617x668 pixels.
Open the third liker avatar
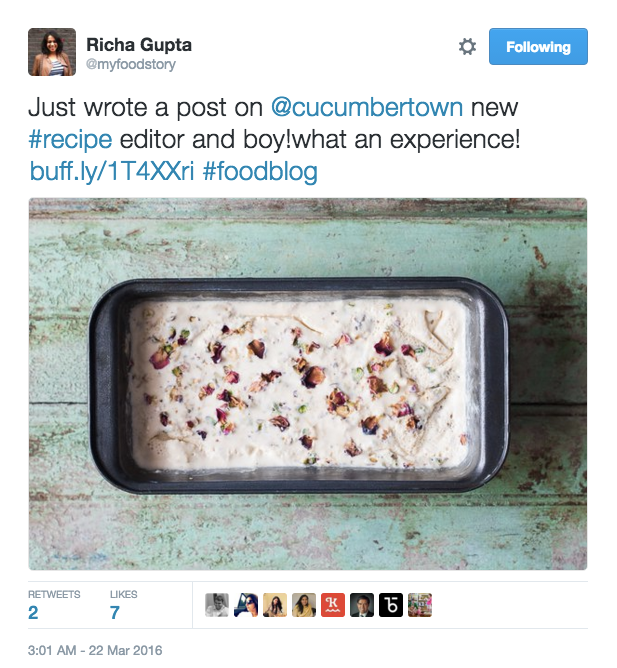275,605
